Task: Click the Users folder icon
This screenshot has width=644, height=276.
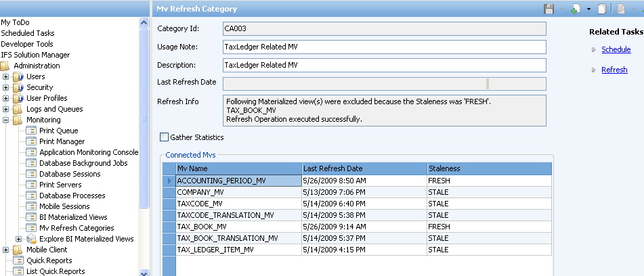Action: (x=18, y=76)
